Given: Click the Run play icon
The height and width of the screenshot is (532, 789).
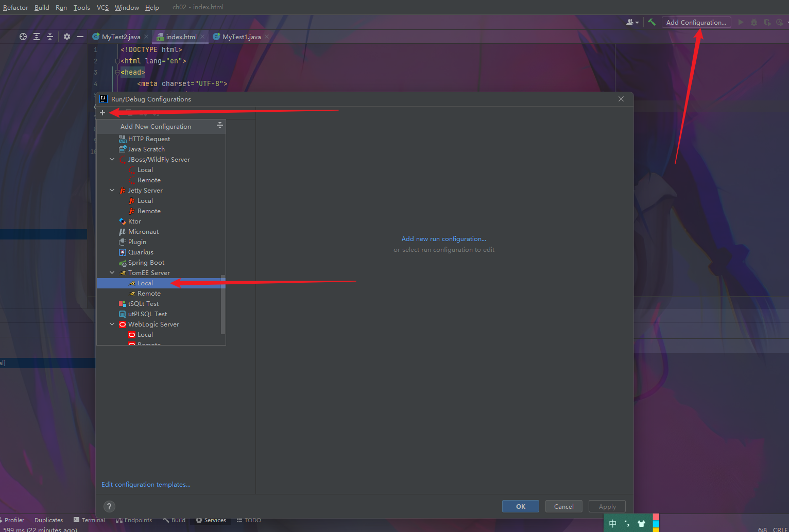Looking at the screenshot, I should pyautogui.click(x=741, y=22).
